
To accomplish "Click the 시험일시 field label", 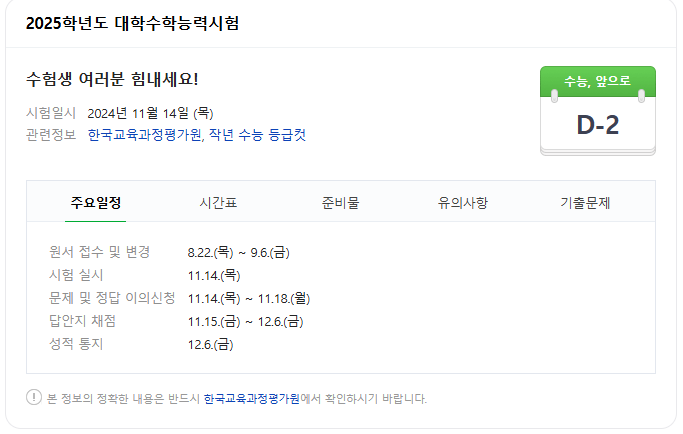I will point(51,113).
